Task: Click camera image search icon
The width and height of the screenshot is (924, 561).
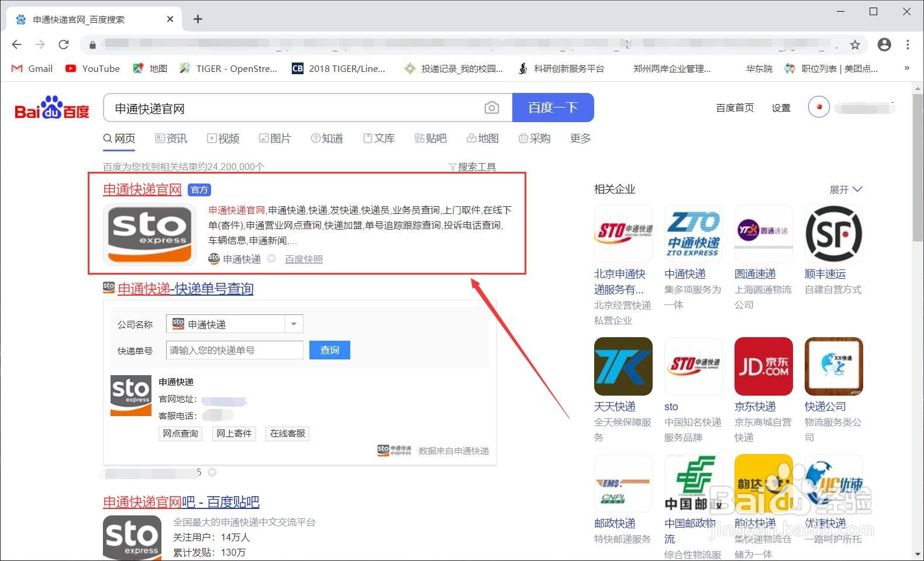Action: tap(492, 108)
